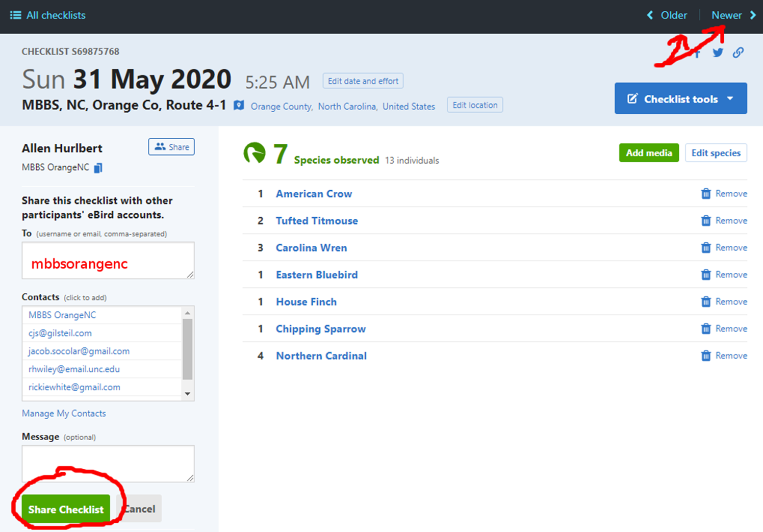Open American Crow species link

coord(314,194)
